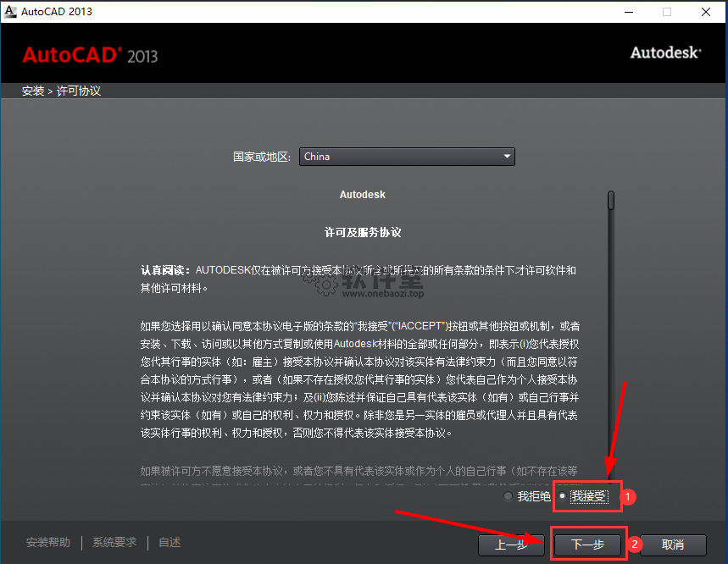This screenshot has height=564, width=728.
Task: Open the 系统要求 link
Action: (x=114, y=542)
